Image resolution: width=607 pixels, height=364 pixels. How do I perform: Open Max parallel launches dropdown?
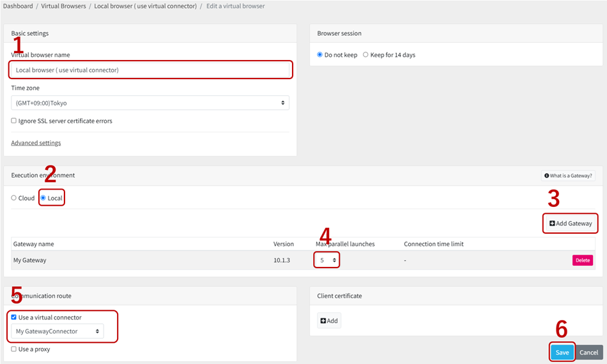[x=327, y=261]
